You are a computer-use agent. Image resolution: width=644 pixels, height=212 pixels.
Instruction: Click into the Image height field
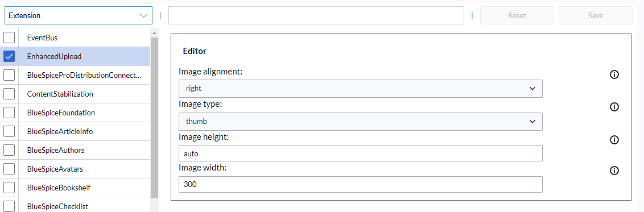click(x=361, y=153)
